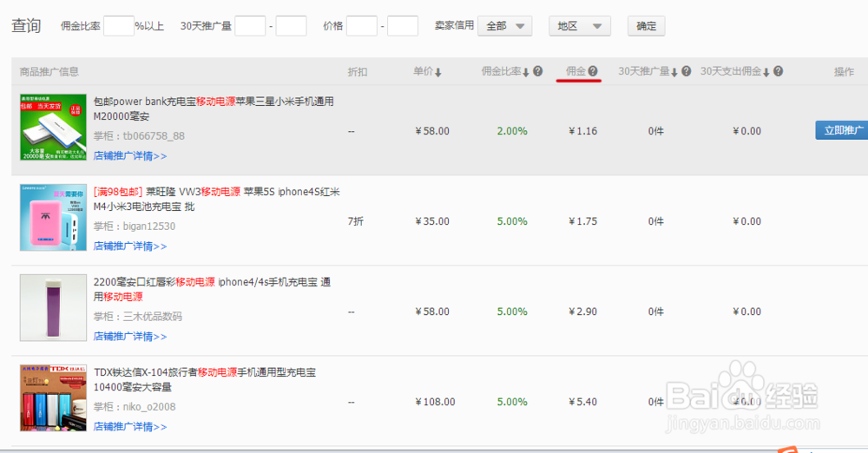Open help icon beside 佣金 header
Viewport: 868px width, 453px height.
pyautogui.click(x=593, y=71)
